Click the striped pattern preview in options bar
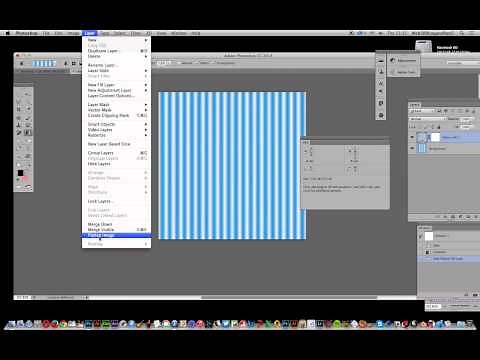This screenshot has height=360, width=480. click(44, 63)
